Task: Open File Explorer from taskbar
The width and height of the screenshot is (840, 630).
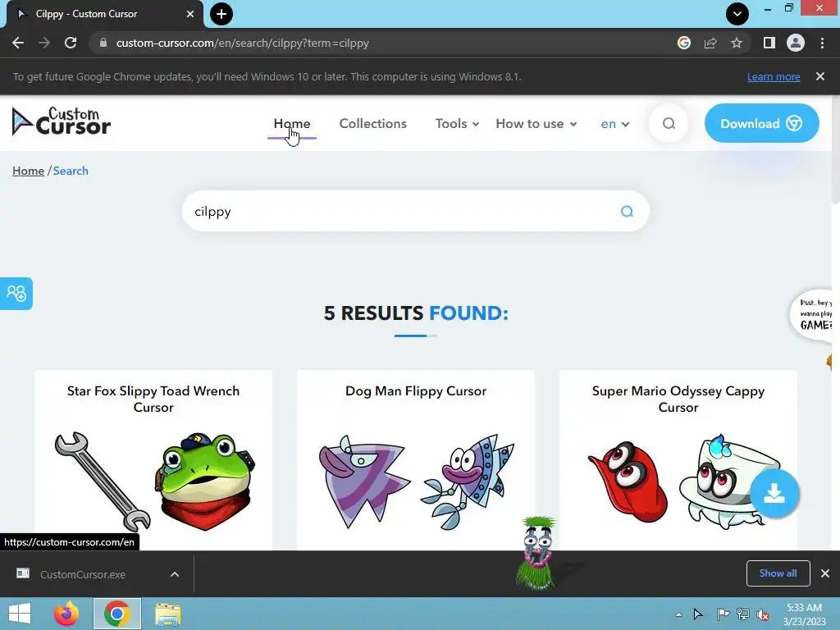Action: (x=167, y=614)
